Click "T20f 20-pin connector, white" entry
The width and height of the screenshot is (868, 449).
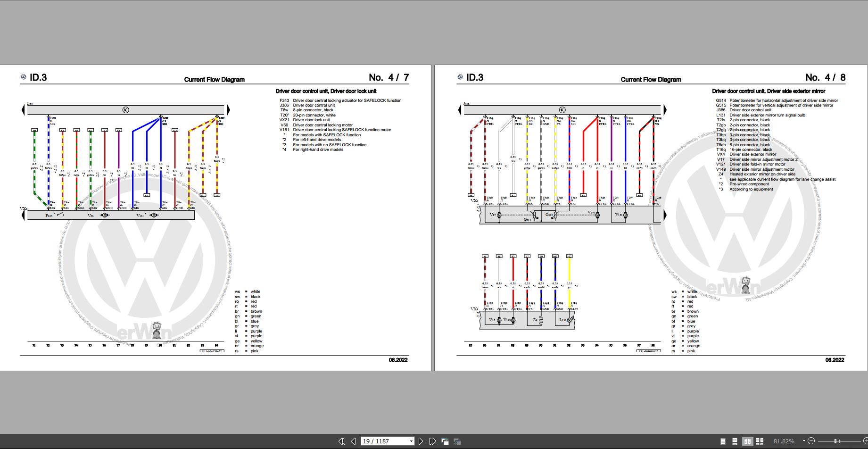click(308, 115)
